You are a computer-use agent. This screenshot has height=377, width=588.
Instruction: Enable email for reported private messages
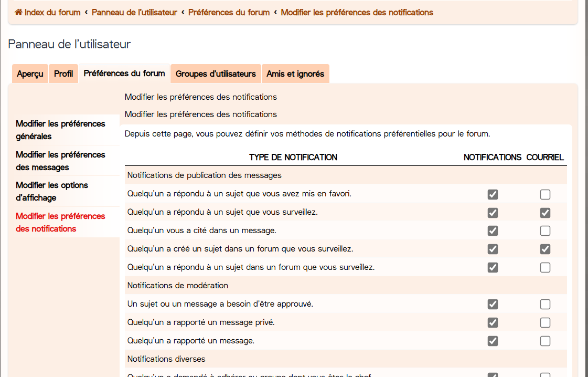click(545, 322)
